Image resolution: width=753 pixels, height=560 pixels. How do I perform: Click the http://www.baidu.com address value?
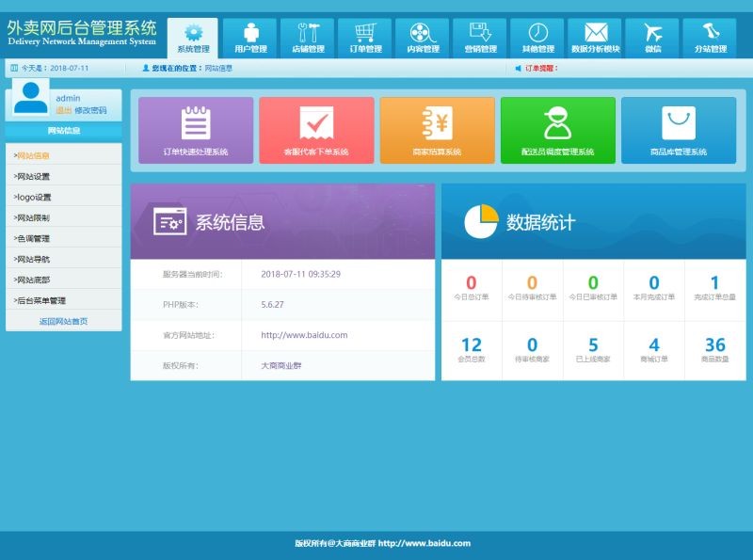[304, 335]
